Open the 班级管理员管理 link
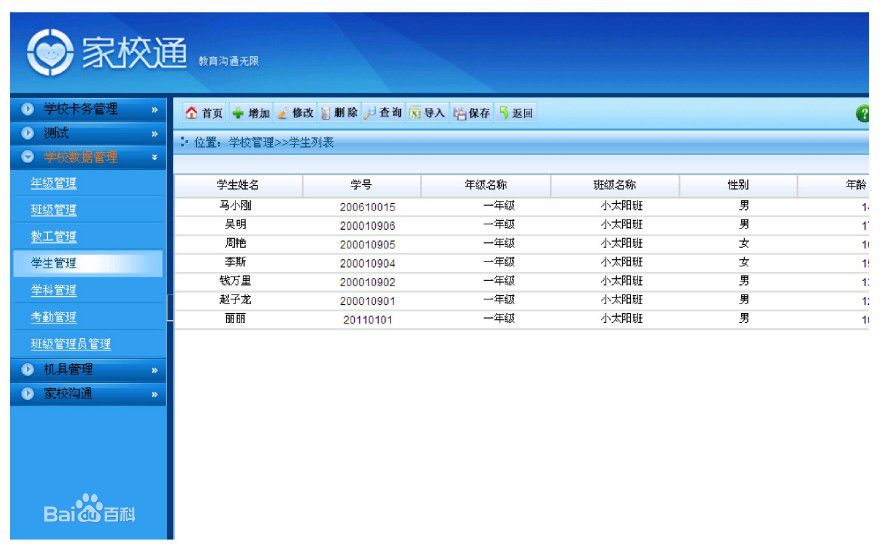Screen dimensions: 896x550 coord(71,344)
